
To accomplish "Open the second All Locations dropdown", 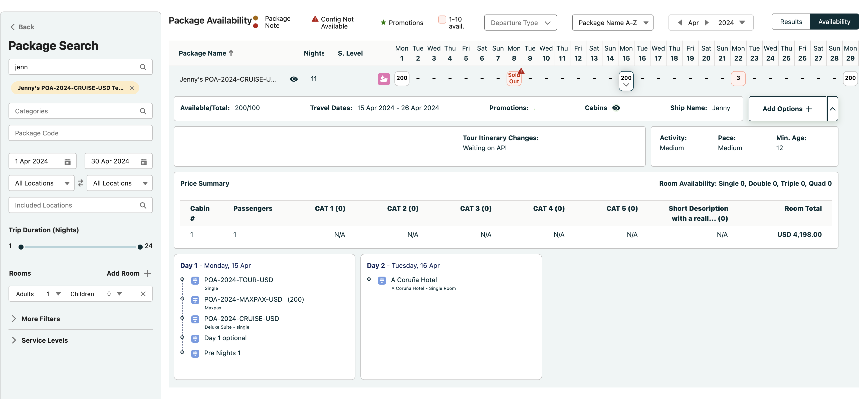I will pos(120,183).
